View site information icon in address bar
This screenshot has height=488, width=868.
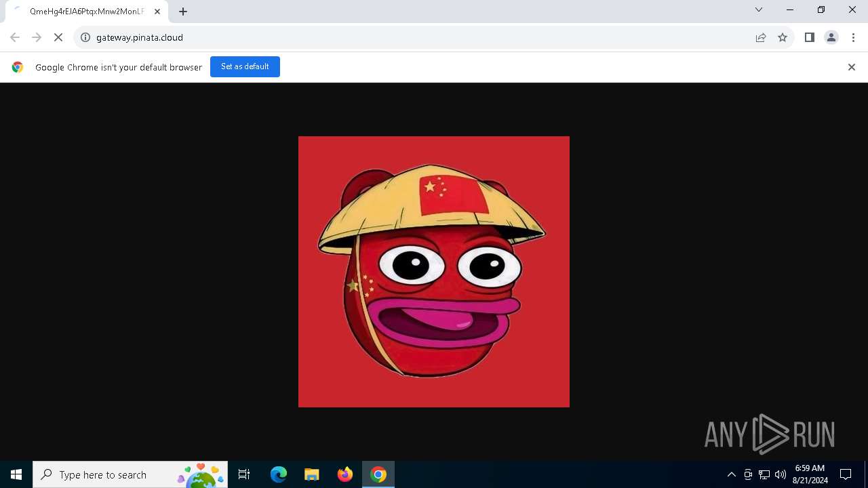85,37
